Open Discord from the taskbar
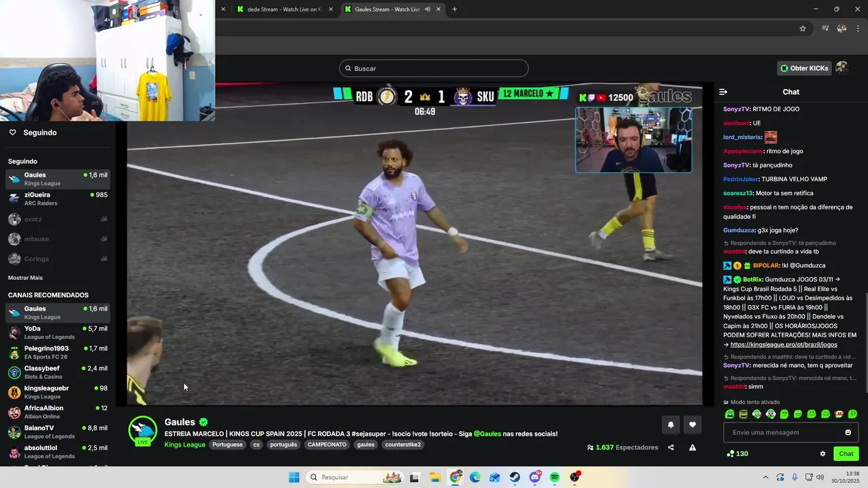Image resolution: width=868 pixels, height=488 pixels. (x=535, y=477)
